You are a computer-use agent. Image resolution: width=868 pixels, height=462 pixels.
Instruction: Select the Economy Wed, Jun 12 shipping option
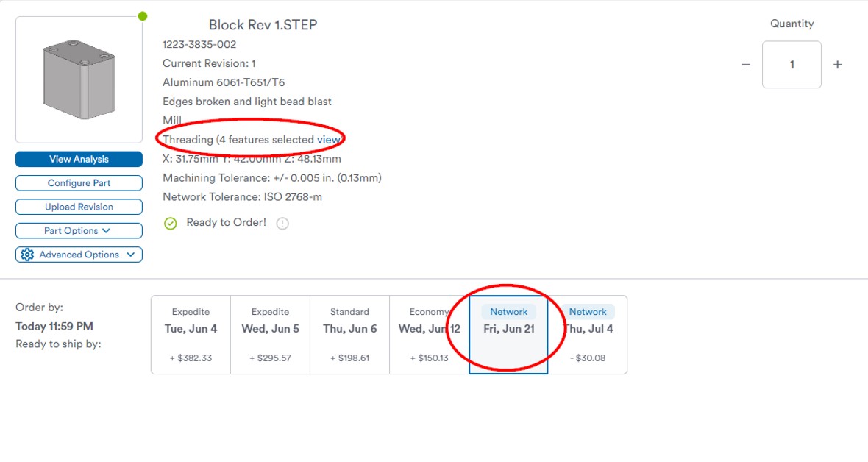click(429, 333)
